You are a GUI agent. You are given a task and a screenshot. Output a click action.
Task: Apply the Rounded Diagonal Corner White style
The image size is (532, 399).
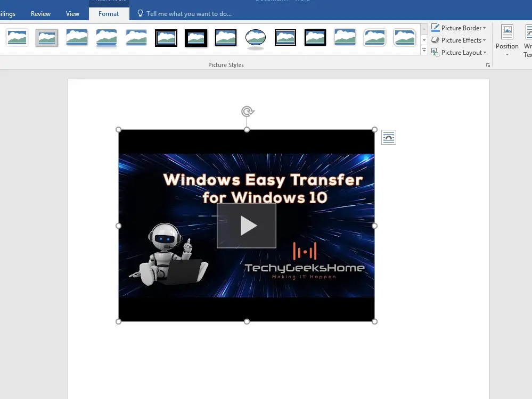pyautogui.click(x=375, y=38)
